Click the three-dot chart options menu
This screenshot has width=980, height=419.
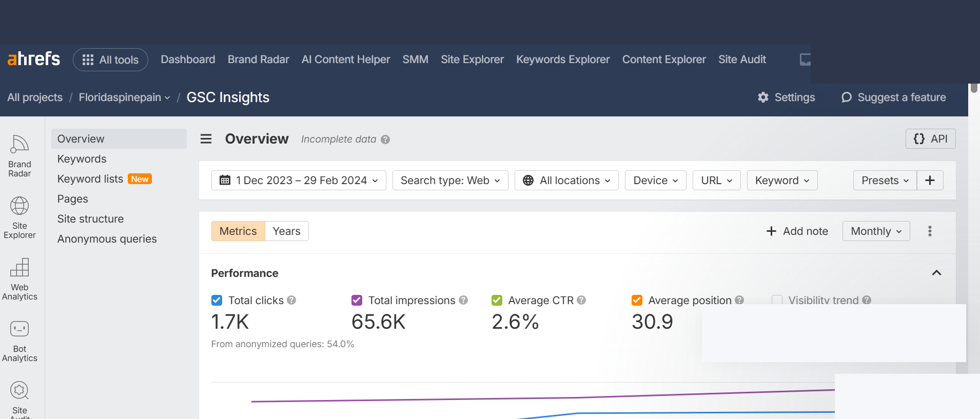coord(930,231)
